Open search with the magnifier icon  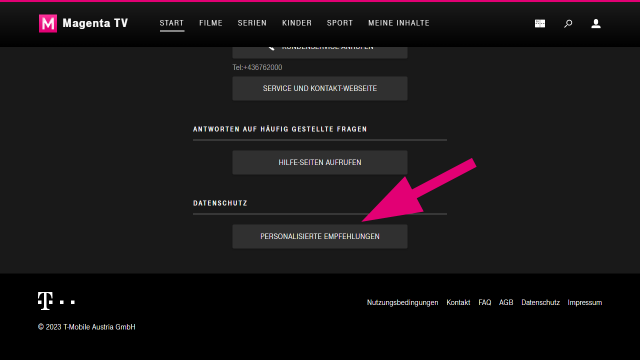point(568,24)
